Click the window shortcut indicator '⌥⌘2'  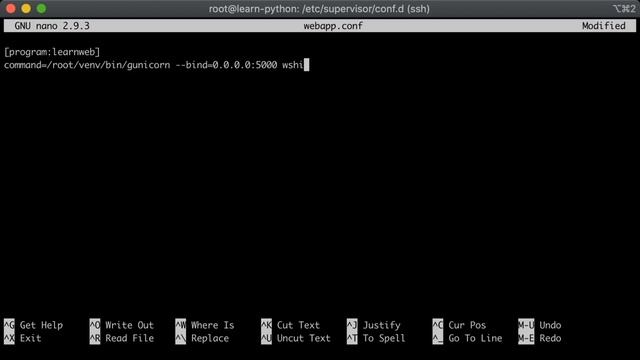[x=624, y=9]
